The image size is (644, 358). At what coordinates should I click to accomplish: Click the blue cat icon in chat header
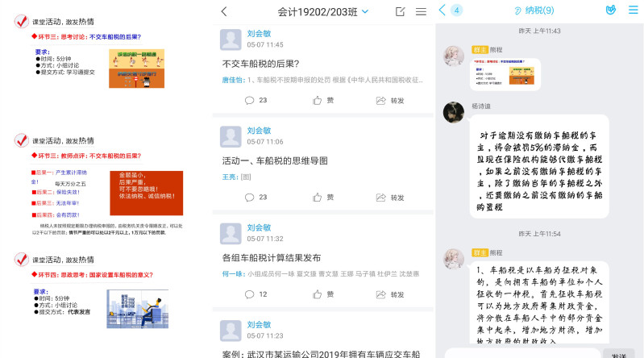pyautogui.click(x=610, y=10)
